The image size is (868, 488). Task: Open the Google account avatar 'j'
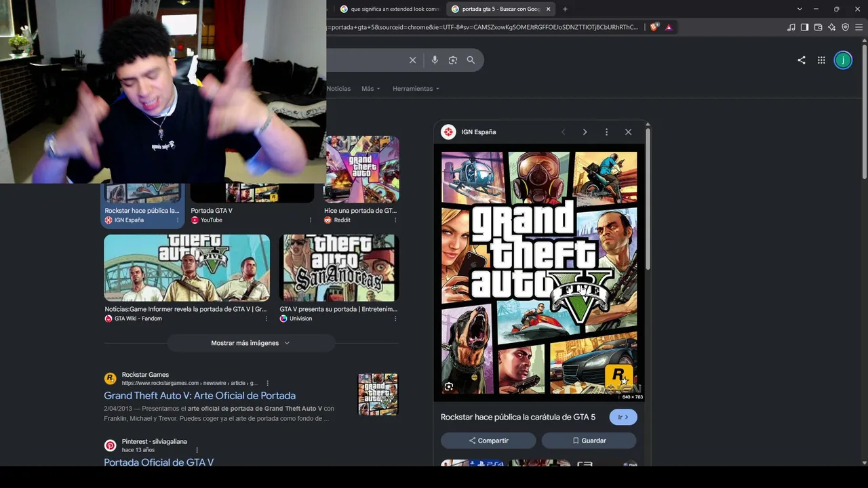pos(843,60)
